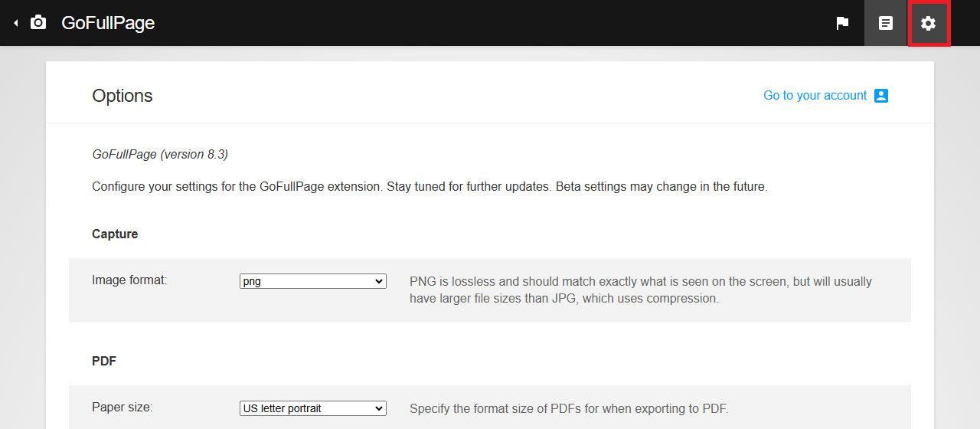Click the back arrow in the header

pyautogui.click(x=16, y=23)
